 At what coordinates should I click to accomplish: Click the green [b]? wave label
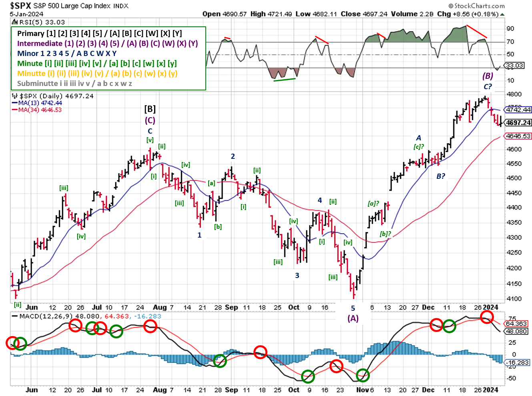click(x=385, y=234)
